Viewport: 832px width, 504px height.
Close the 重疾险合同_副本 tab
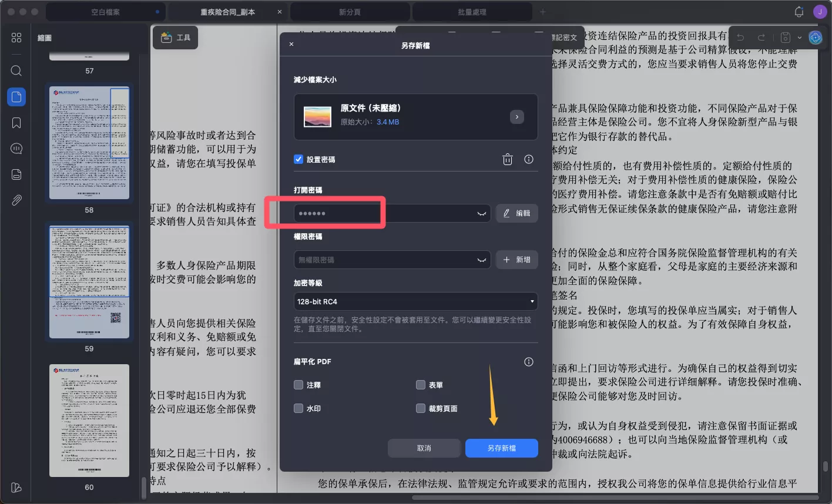click(279, 12)
